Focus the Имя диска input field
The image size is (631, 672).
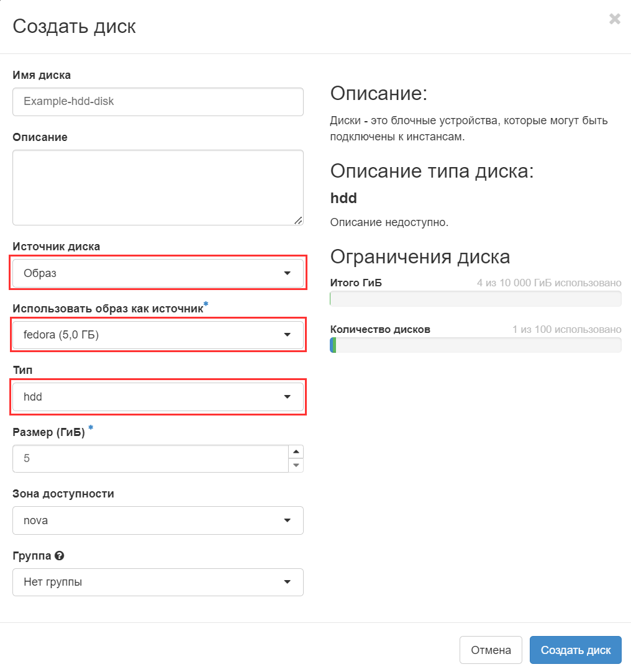pos(158,101)
